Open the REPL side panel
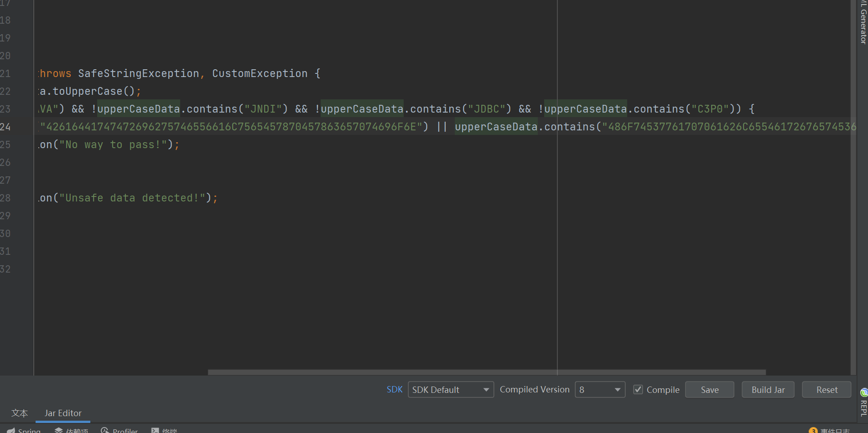 tap(863, 402)
